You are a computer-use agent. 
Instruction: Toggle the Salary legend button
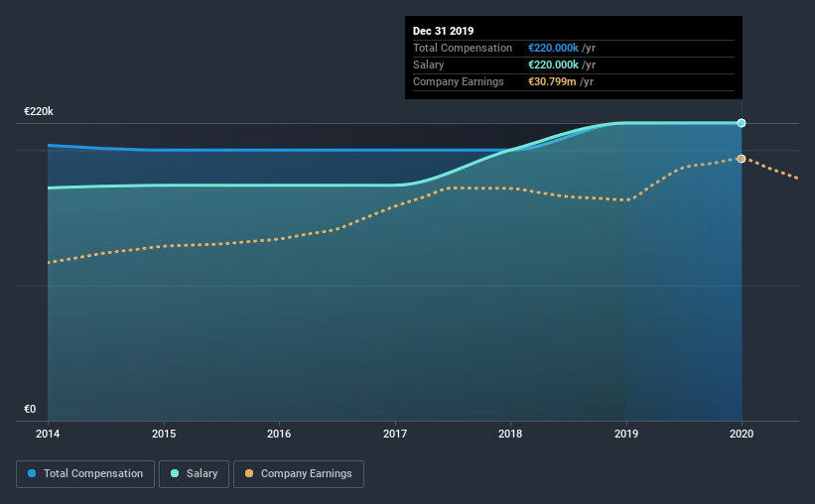click(x=194, y=474)
